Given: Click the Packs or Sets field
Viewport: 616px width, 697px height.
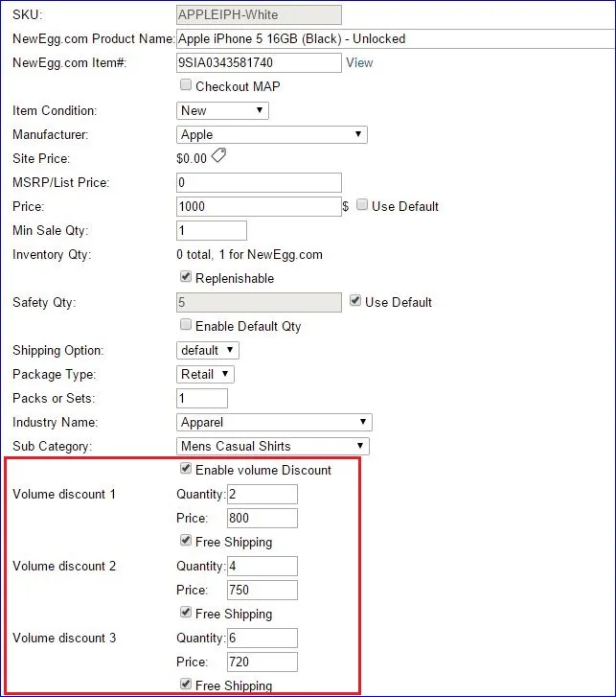Looking at the screenshot, I should coord(202,398).
